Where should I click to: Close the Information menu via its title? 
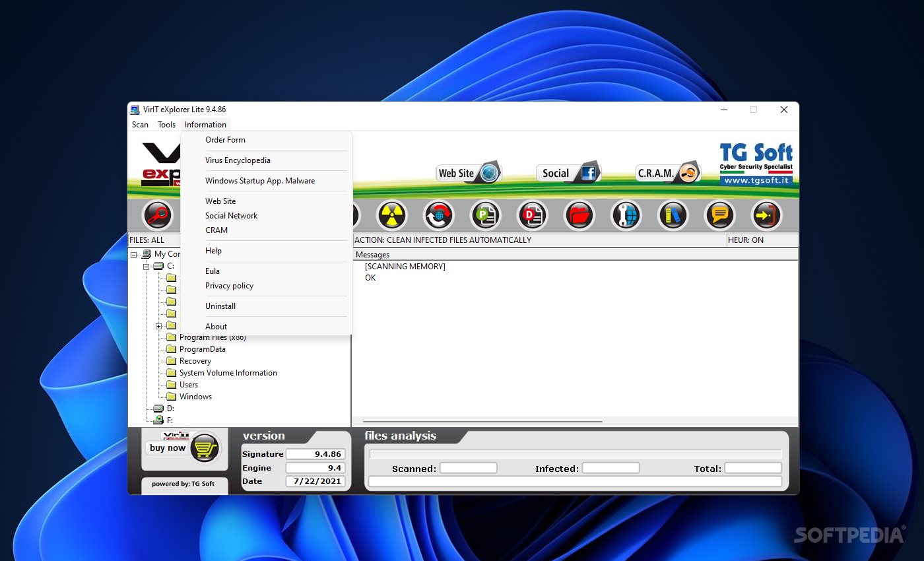[205, 125]
